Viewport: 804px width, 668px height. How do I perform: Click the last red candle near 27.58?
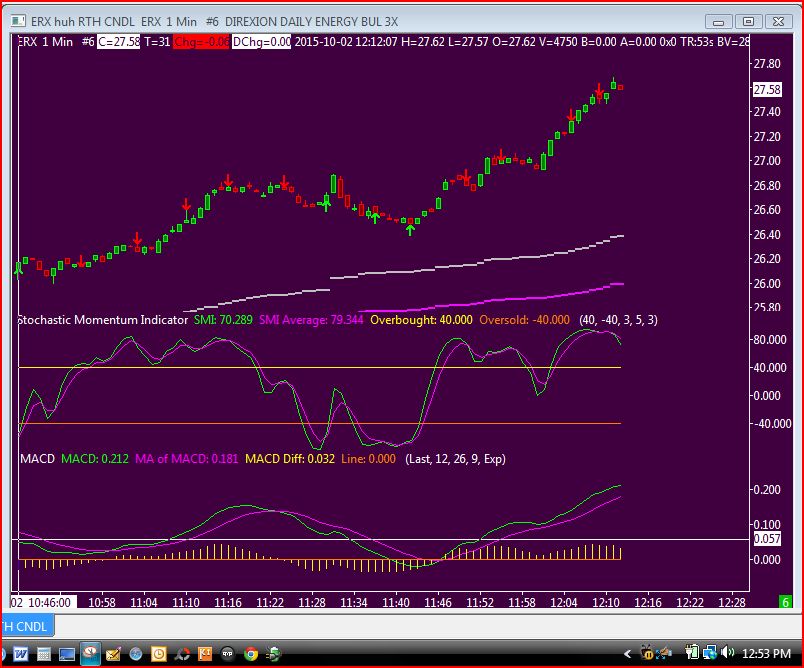pyautogui.click(x=620, y=88)
